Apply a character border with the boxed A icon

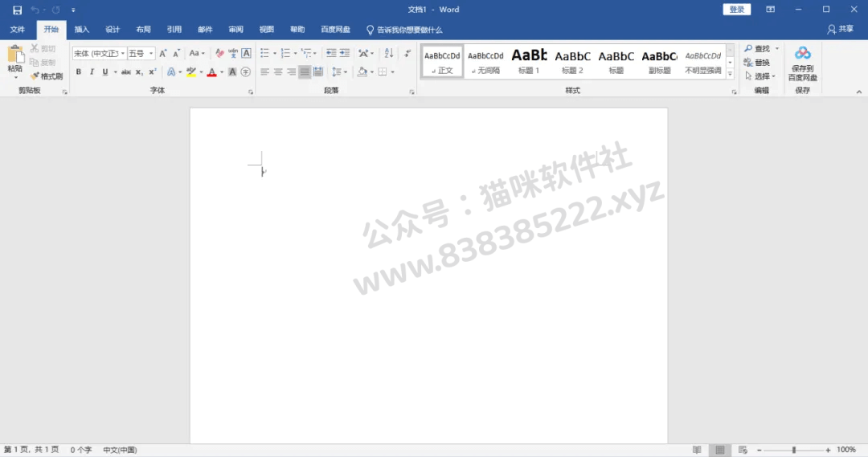(247, 54)
